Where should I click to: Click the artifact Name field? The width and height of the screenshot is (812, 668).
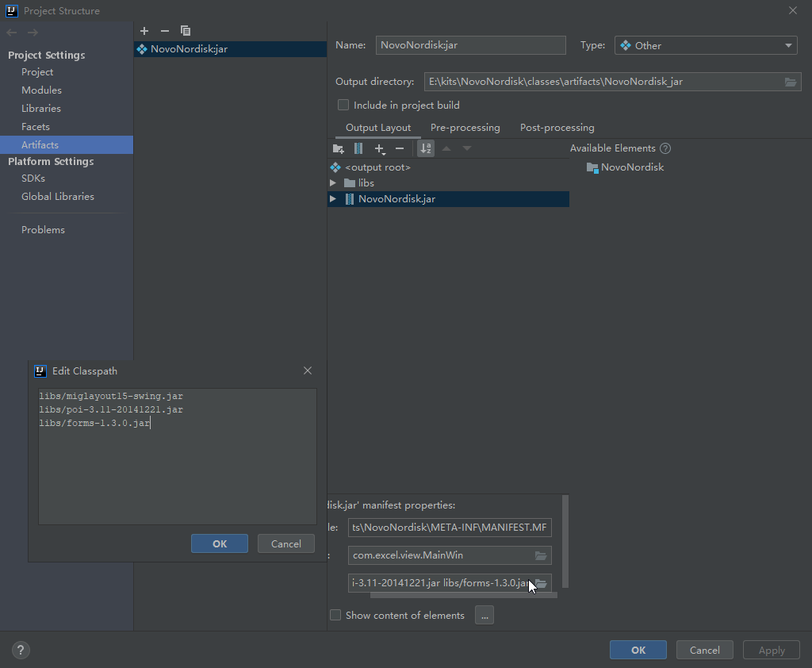(471, 45)
